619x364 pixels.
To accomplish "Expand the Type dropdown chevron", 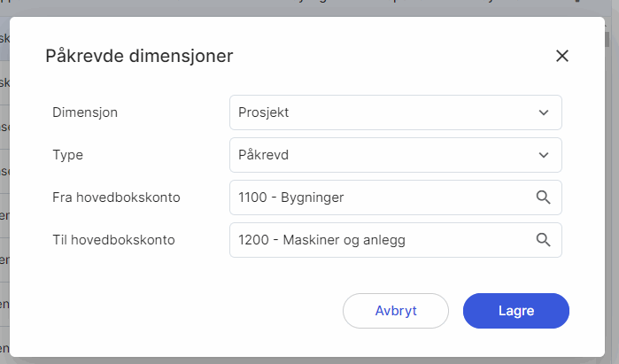I will pos(544,155).
